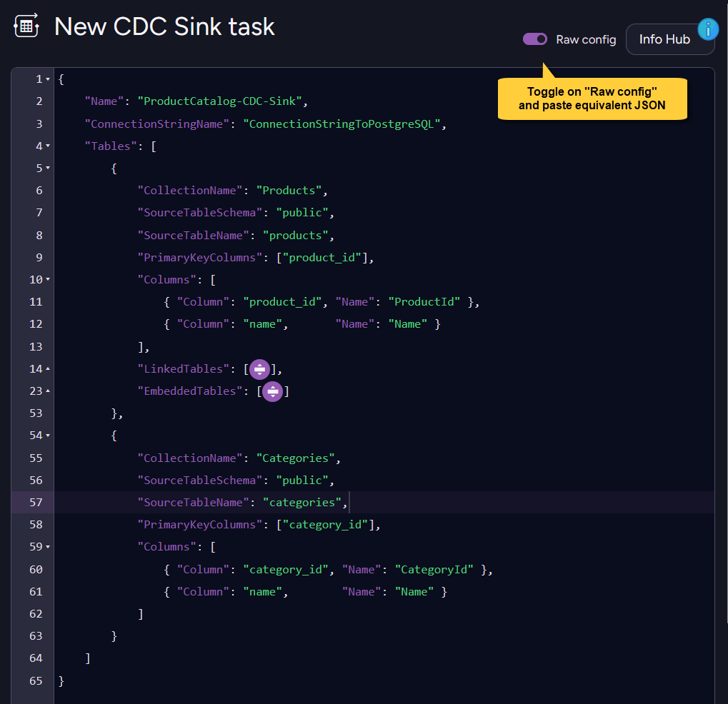
Task: Click "name" column value on line 12
Action: 262,324
